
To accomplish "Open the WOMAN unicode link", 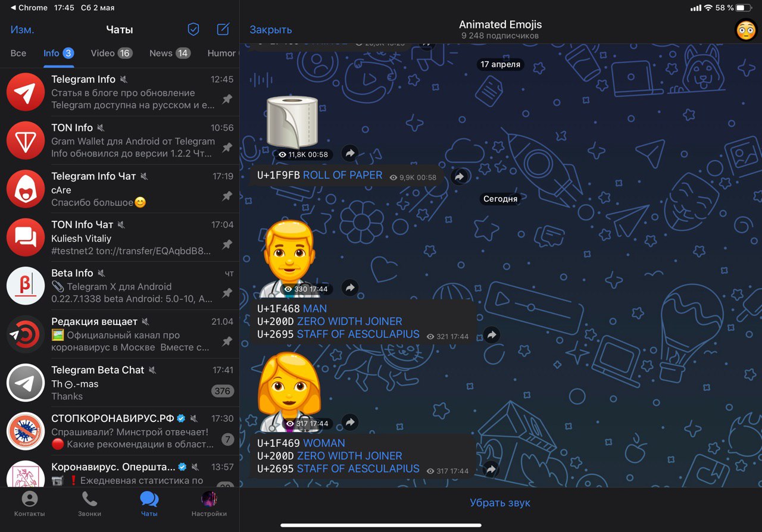I will (324, 443).
